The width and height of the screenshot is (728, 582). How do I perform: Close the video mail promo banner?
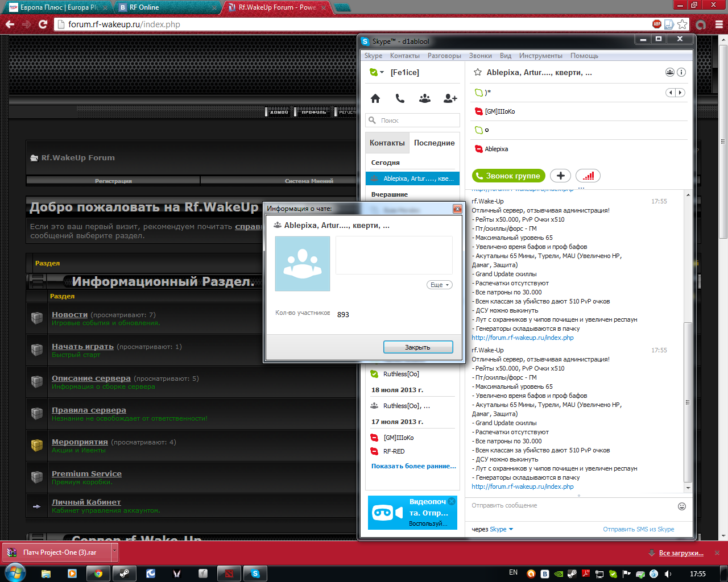(x=452, y=501)
